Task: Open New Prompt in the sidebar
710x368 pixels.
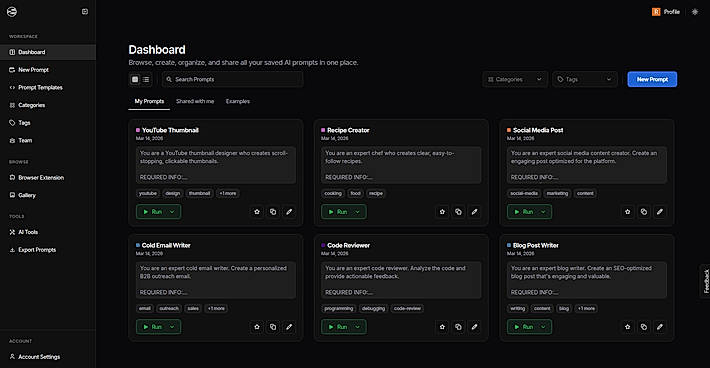Action: tap(48, 70)
